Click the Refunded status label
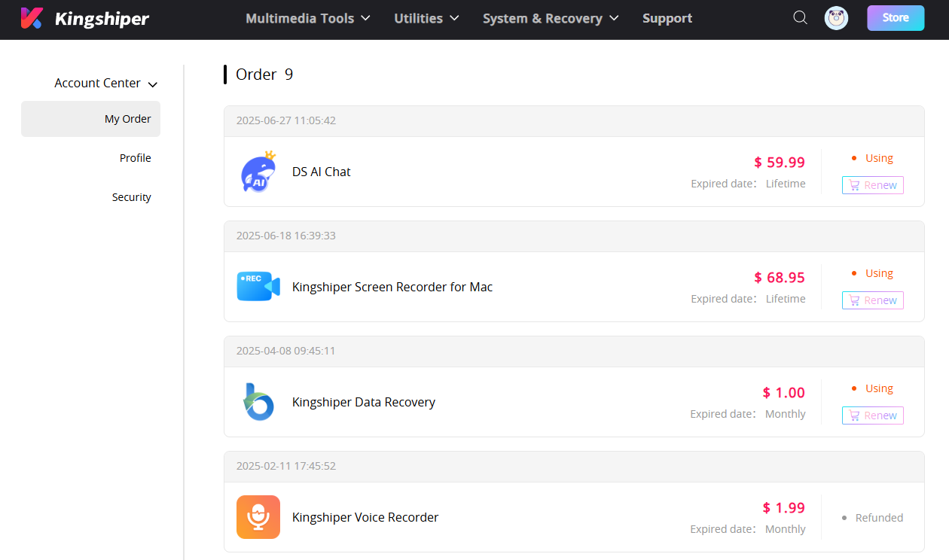This screenshot has width=949, height=560. [x=879, y=518]
